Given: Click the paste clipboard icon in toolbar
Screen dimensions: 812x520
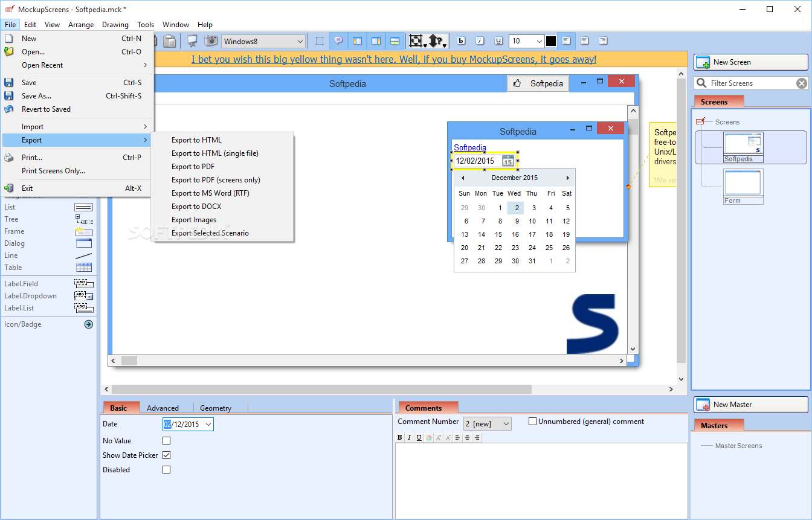Looking at the screenshot, I should (x=170, y=41).
